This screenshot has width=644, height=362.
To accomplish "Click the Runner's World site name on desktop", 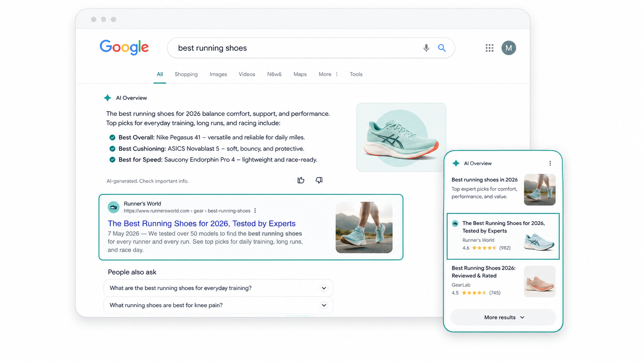I will point(143,204).
